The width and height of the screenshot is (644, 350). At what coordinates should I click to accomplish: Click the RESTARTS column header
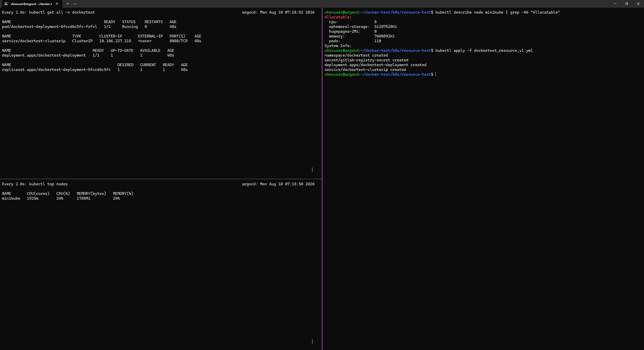click(154, 22)
